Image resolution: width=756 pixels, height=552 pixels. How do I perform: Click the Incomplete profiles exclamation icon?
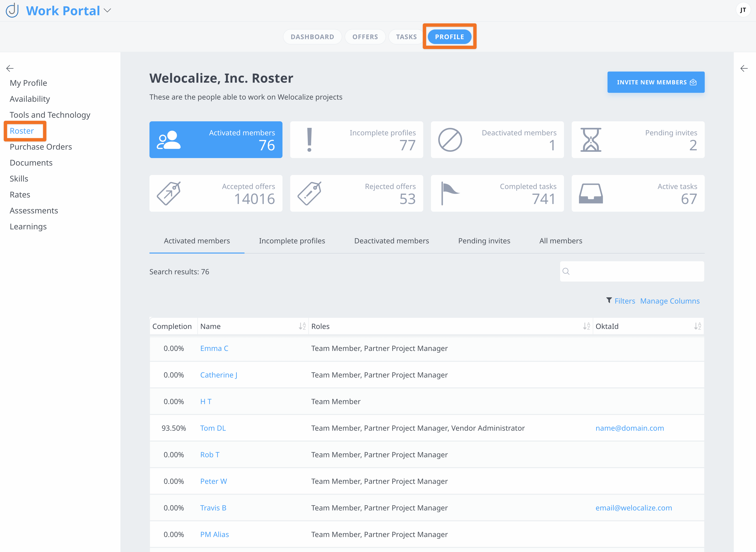(x=310, y=140)
